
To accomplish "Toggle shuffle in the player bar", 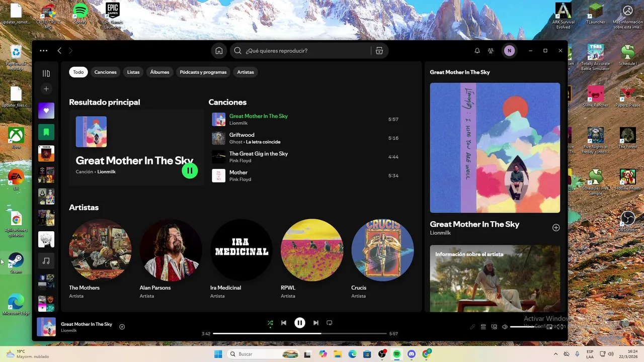I will click(270, 323).
